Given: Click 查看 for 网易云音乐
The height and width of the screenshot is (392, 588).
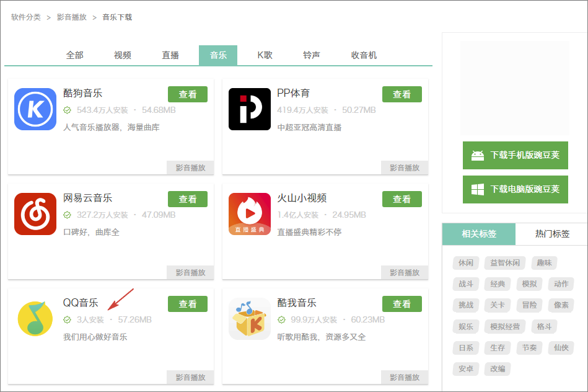Looking at the screenshot, I should click(188, 199).
